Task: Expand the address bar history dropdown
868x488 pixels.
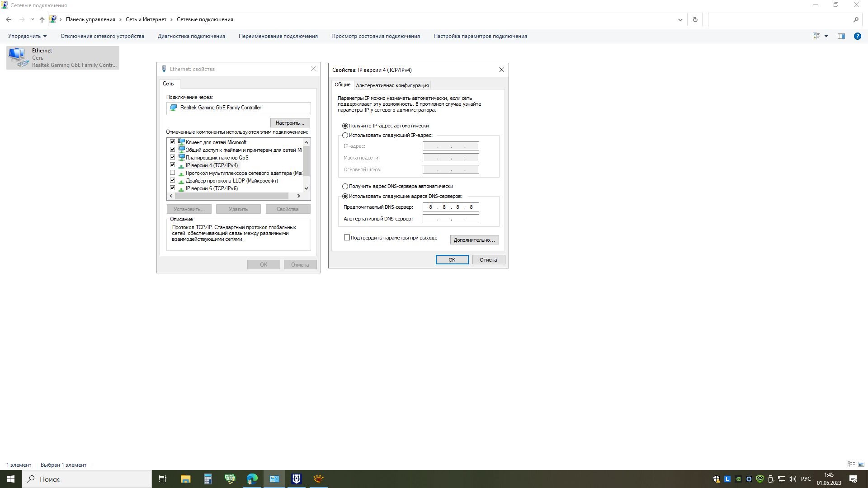Action: click(680, 19)
